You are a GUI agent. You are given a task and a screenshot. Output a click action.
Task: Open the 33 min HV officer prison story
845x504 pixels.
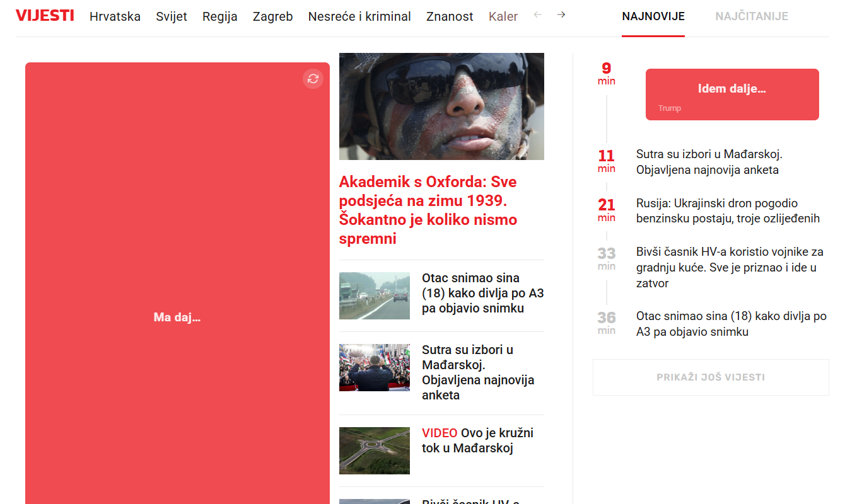point(730,267)
